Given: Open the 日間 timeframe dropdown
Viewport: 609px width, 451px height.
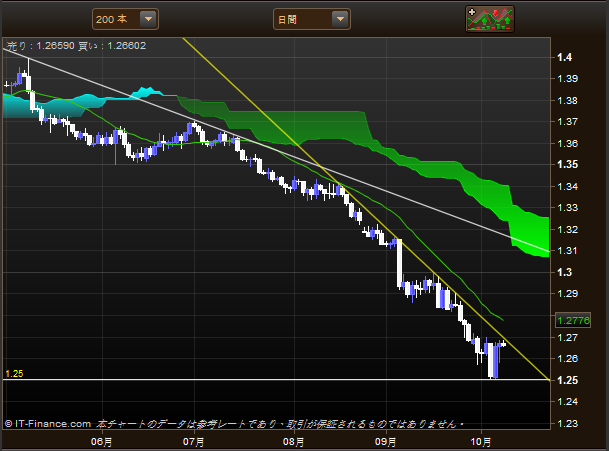Looking at the screenshot, I should pos(312,19).
